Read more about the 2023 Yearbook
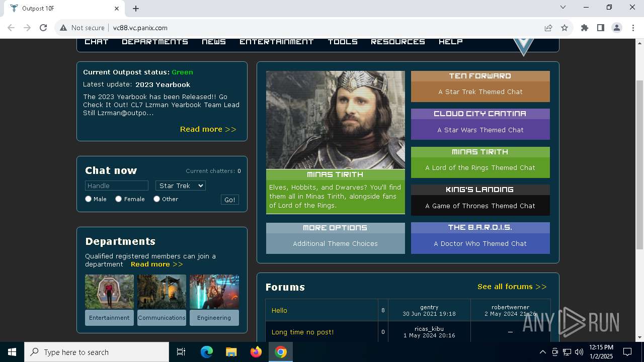The width and height of the screenshot is (644, 362). 208,129
